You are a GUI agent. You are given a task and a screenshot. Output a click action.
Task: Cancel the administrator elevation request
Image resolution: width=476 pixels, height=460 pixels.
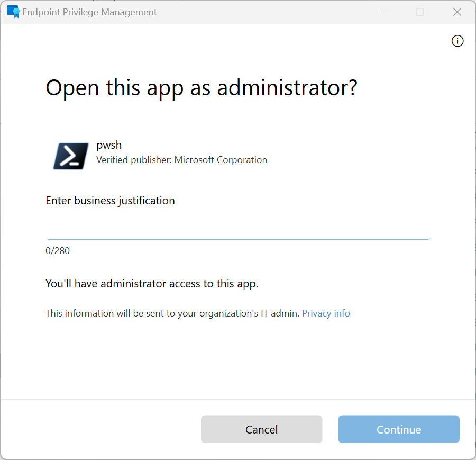pyautogui.click(x=261, y=429)
